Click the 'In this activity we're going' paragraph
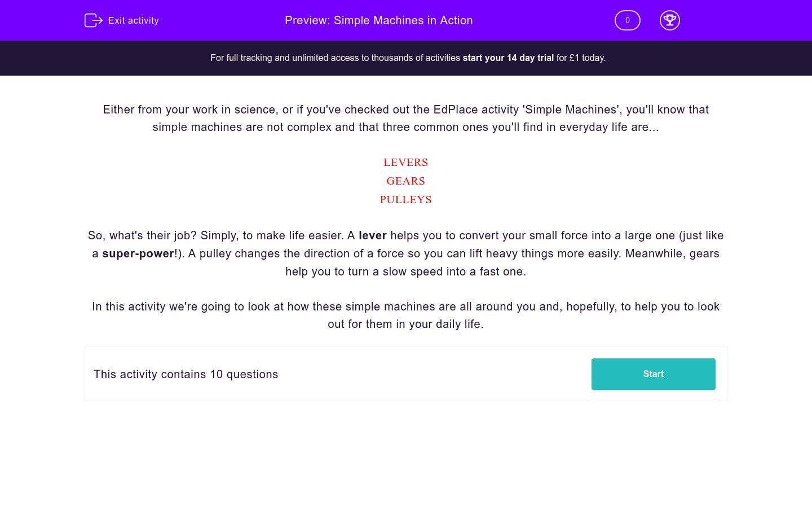 (x=405, y=306)
